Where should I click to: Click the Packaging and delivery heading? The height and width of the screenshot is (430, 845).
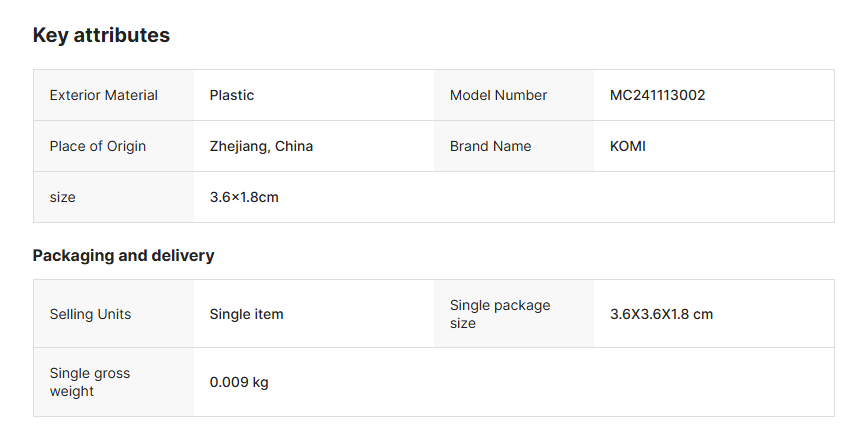[123, 255]
